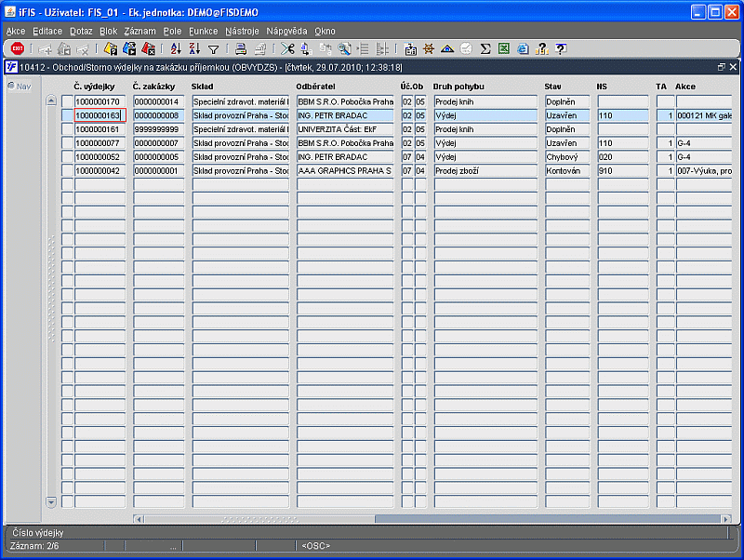Click the printer icon in the toolbar
The height and width of the screenshot is (560, 744).
[241, 48]
